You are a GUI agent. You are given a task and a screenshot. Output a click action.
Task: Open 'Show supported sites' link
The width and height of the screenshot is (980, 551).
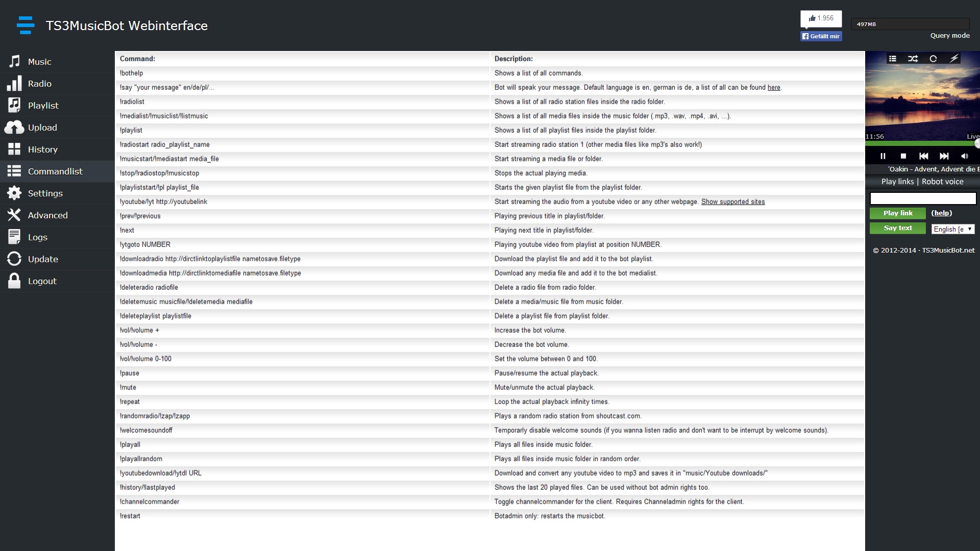coord(733,202)
